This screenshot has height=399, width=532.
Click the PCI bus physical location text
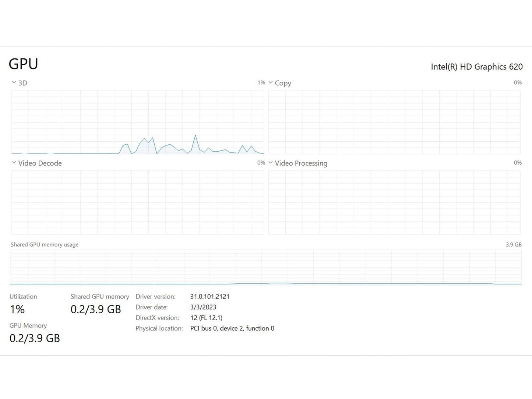[x=232, y=328]
